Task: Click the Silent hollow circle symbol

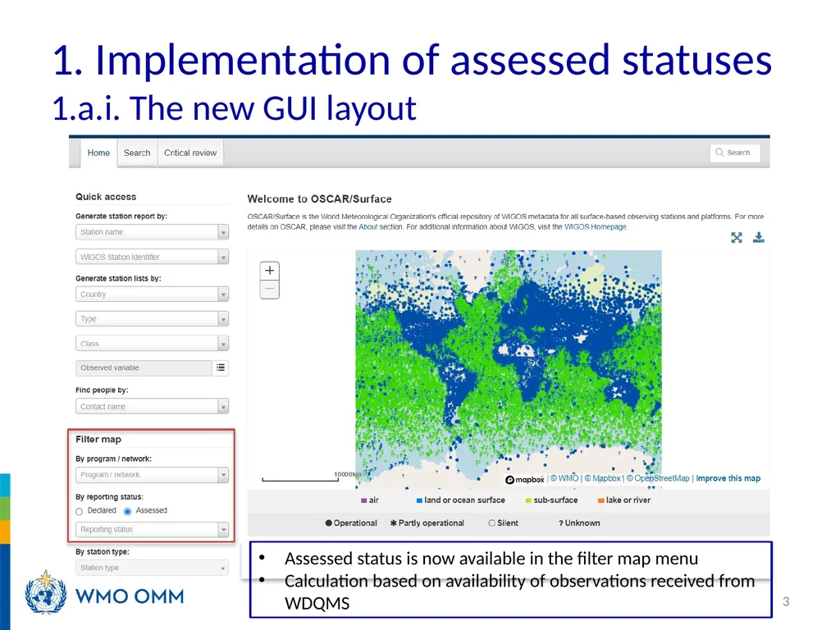Action: [x=492, y=523]
